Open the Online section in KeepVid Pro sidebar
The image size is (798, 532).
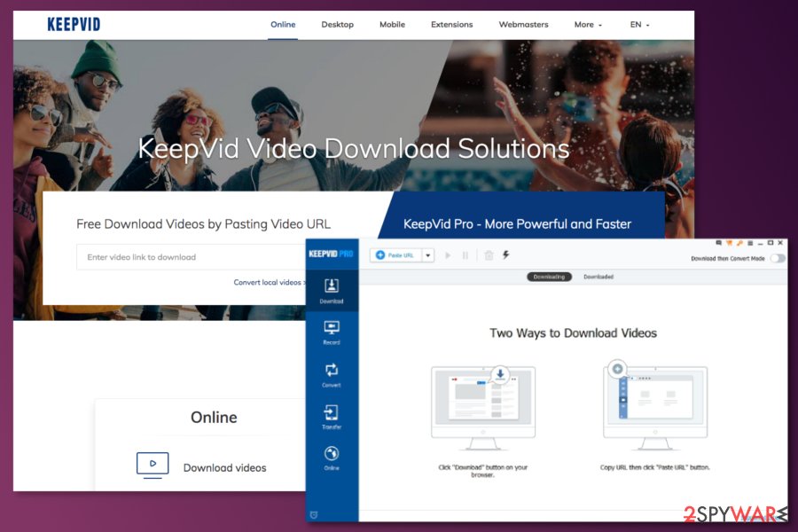pyautogui.click(x=332, y=458)
